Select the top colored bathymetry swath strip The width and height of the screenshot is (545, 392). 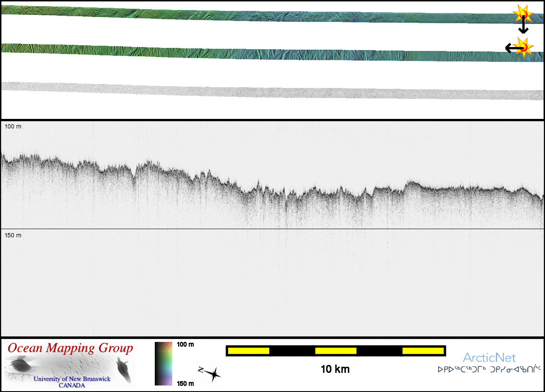coord(262,14)
